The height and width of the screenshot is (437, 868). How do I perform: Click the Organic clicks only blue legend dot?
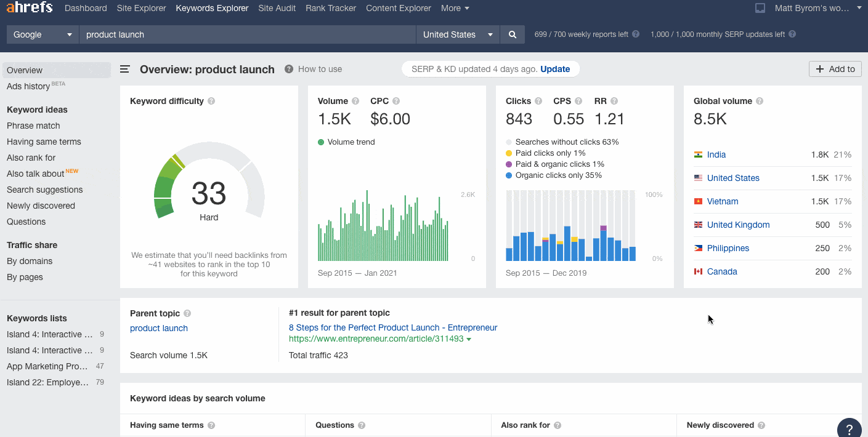(509, 175)
